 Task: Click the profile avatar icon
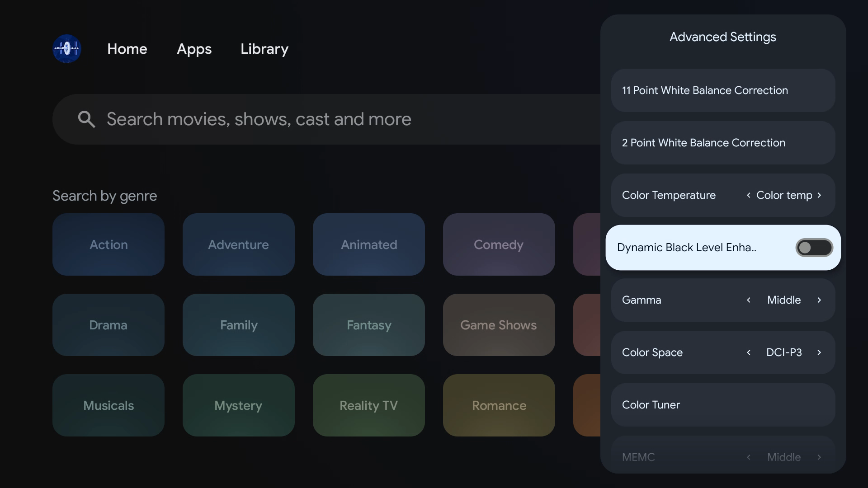(67, 49)
